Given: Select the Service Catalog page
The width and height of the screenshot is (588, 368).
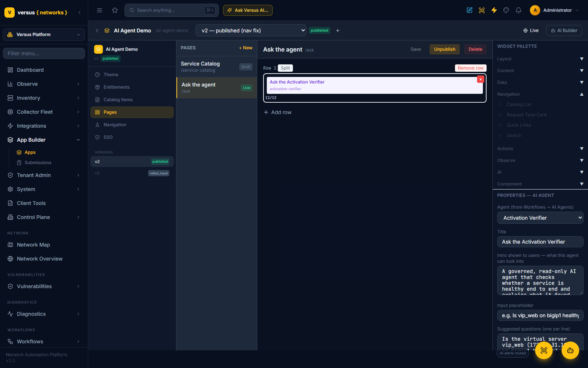Looking at the screenshot, I should [x=217, y=67].
